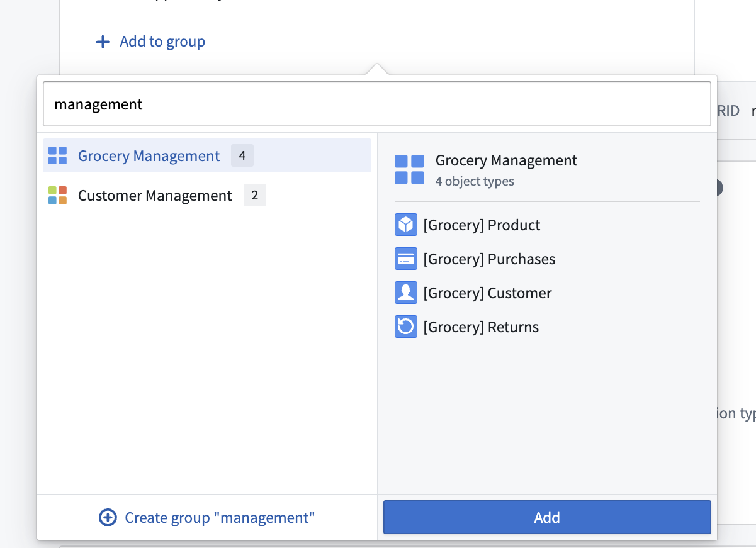
Task: Click the [Grocery] Product cube icon
Action: [406, 225]
